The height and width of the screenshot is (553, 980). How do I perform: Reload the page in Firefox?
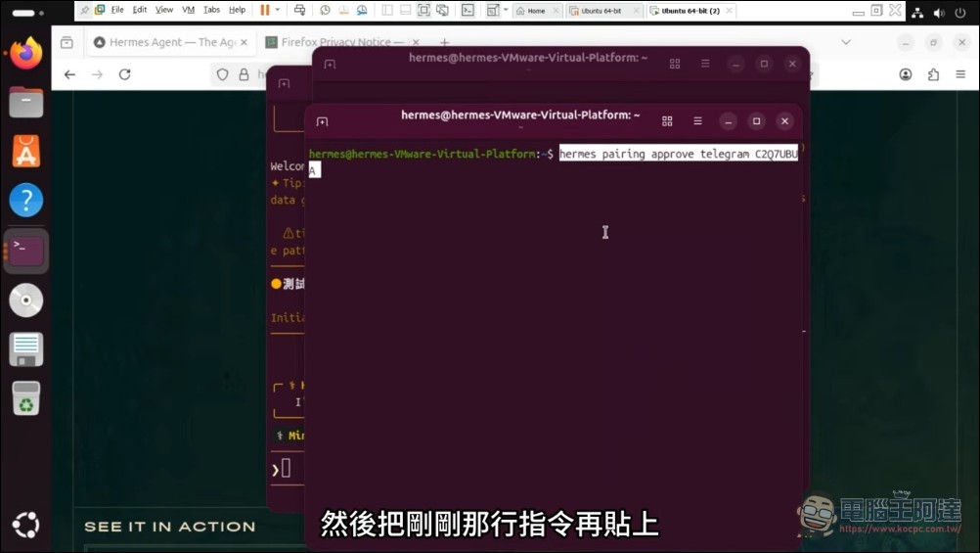click(x=124, y=74)
